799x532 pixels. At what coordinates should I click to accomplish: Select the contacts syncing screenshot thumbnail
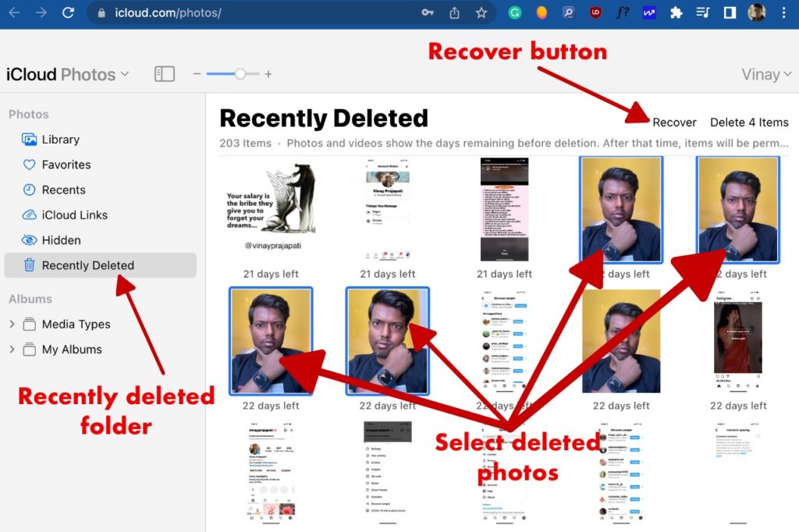pyautogui.click(x=738, y=473)
